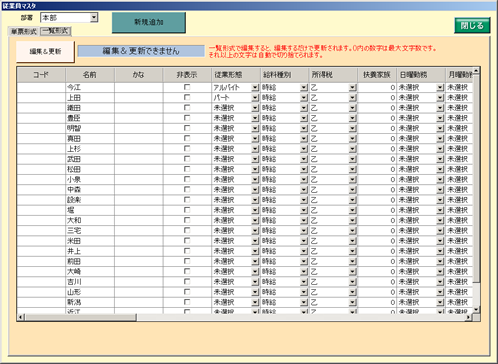Check the 非表示 box for 小泉
The image size is (498, 364).
pos(187,179)
